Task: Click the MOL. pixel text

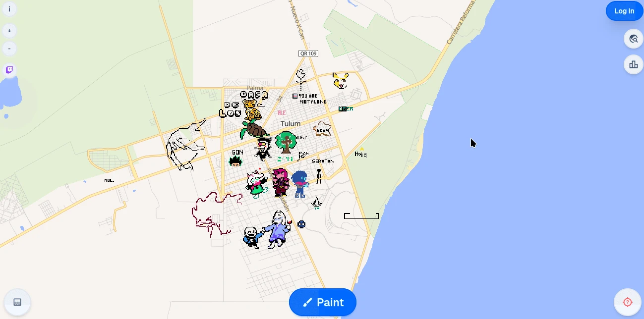Action: point(109,180)
